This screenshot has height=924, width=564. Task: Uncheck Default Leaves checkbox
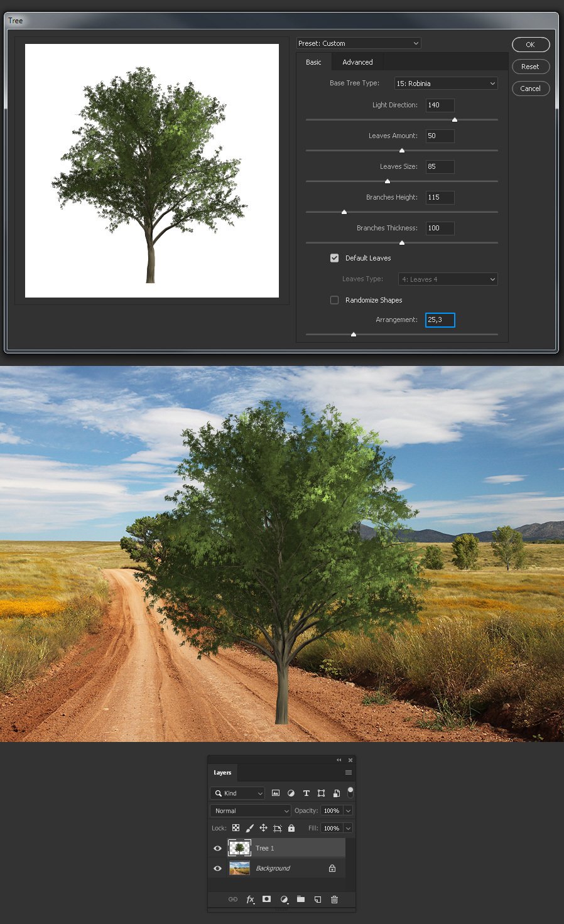point(335,258)
